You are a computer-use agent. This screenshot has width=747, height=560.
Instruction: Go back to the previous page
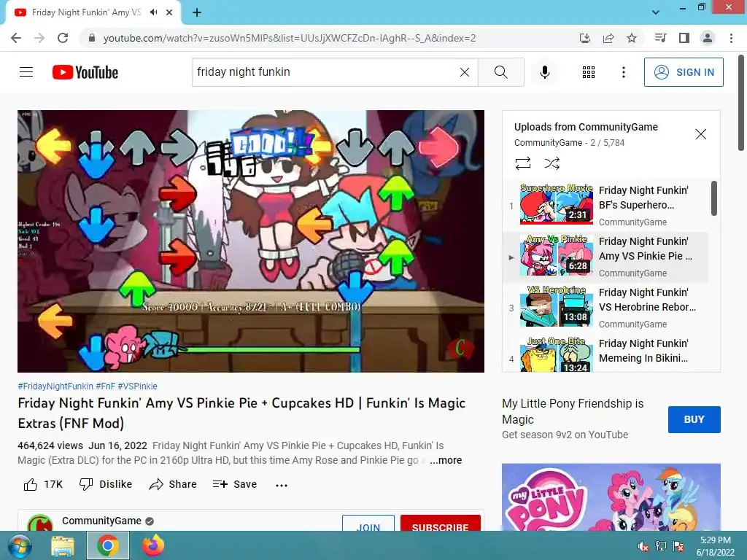point(16,38)
